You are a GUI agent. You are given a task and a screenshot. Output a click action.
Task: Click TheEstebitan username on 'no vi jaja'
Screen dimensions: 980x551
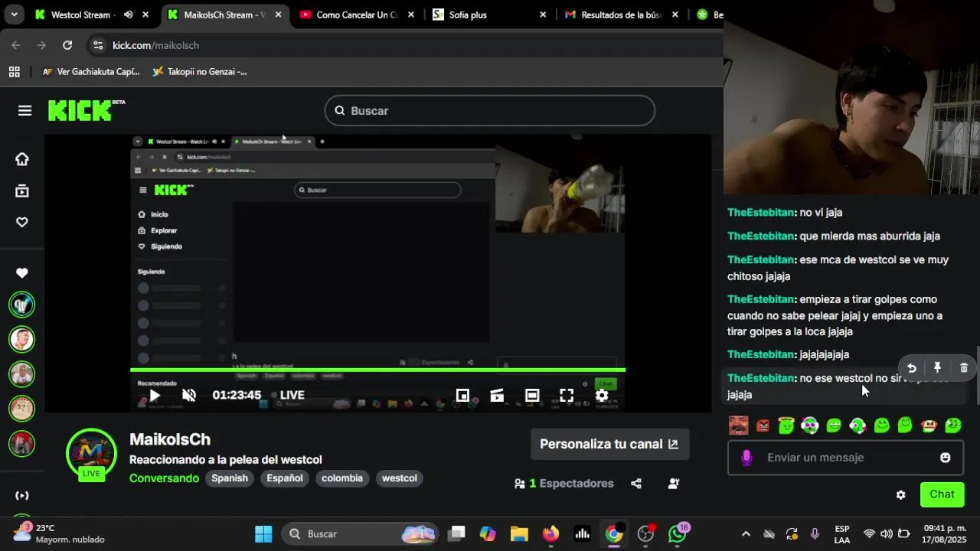[760, 213]
